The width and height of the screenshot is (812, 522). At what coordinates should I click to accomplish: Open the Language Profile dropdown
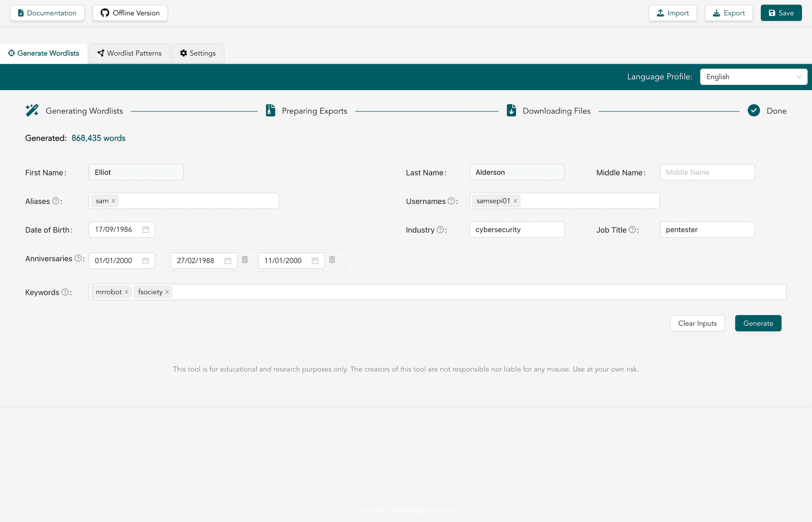(x=753, y=77)
